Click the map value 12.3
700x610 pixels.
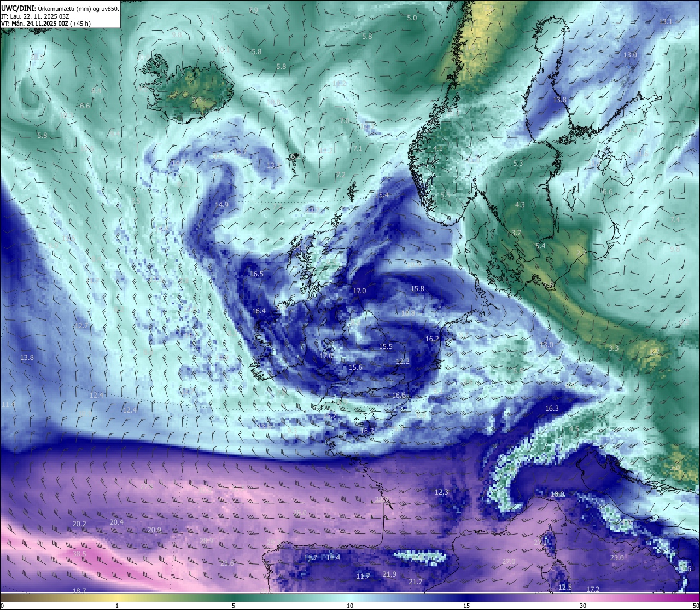(441, 492)
